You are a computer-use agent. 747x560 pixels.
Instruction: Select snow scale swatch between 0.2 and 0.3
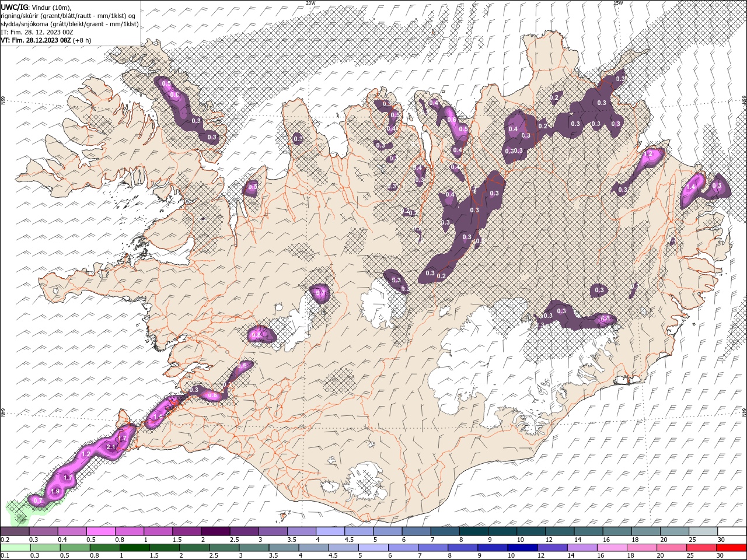tap(15, 531)
